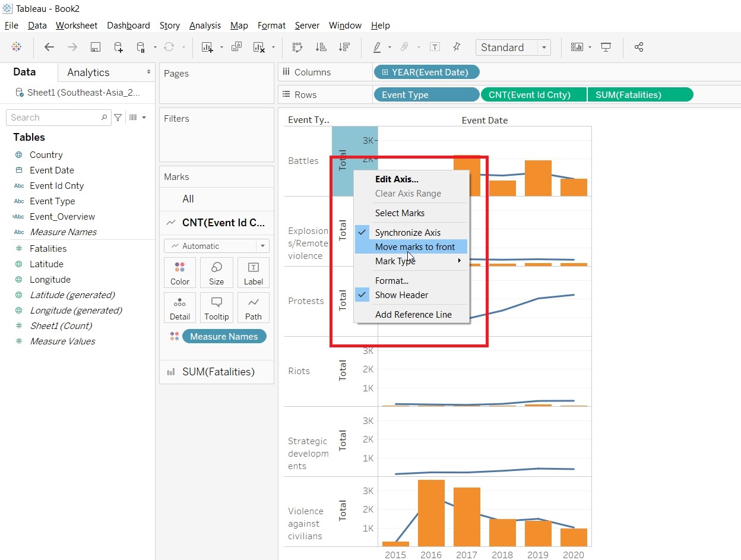Viewport: 741px width, 560px height.
Task: Open the Tooltip marks button
Action: (x=216, y=308)
